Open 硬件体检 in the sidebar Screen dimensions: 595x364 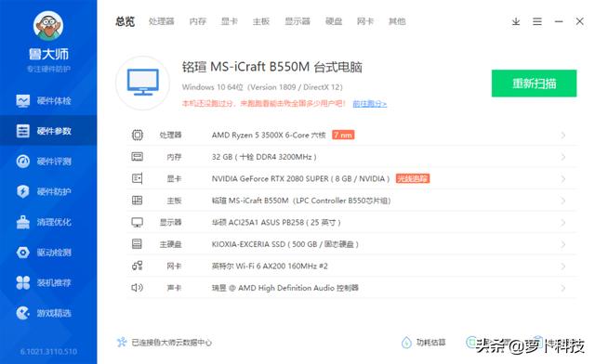(48, 101)
